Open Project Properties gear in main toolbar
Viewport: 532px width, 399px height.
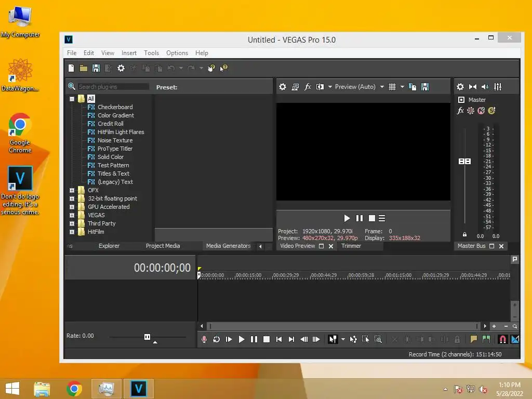coord(121,68)
